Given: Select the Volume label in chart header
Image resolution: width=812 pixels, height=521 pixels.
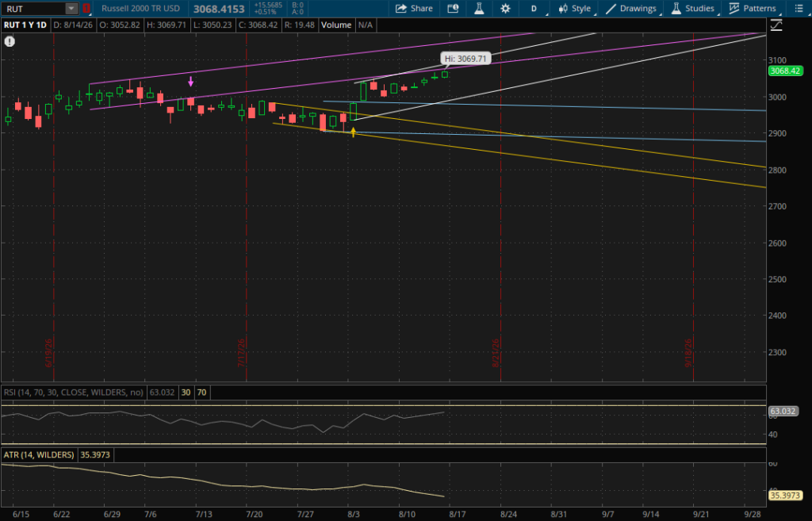Looking at the screenshot, I should pos(335,25).
